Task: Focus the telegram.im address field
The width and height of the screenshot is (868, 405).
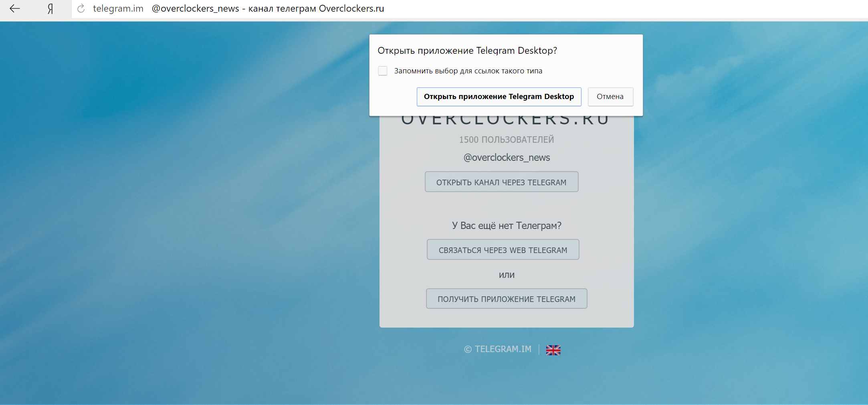Action: click(118, 8)
